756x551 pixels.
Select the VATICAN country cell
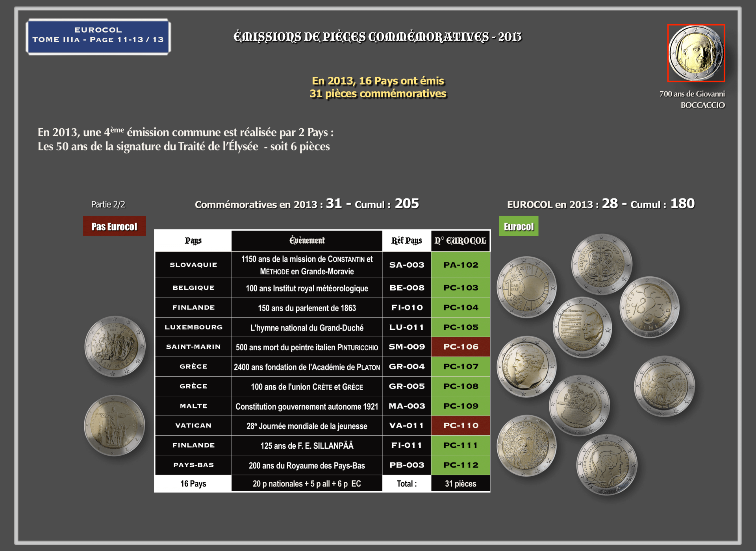click(193, 425)
